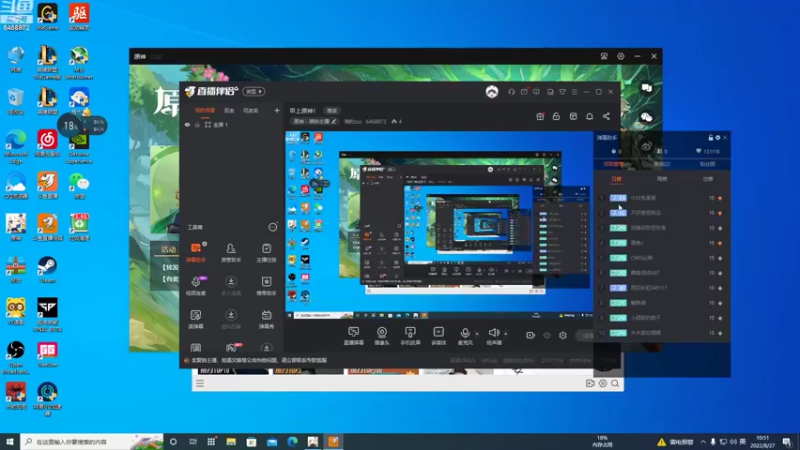
Task: Select the 周榜 ranking tab
Action: pyautogui.click(x=662, y=179)
